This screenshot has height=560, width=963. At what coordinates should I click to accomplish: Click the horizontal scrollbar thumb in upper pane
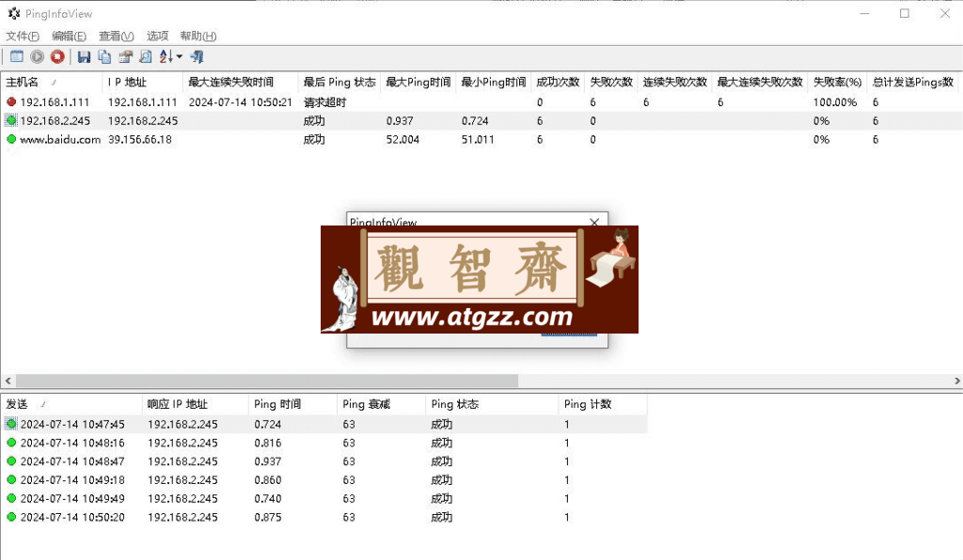[266, 381]
